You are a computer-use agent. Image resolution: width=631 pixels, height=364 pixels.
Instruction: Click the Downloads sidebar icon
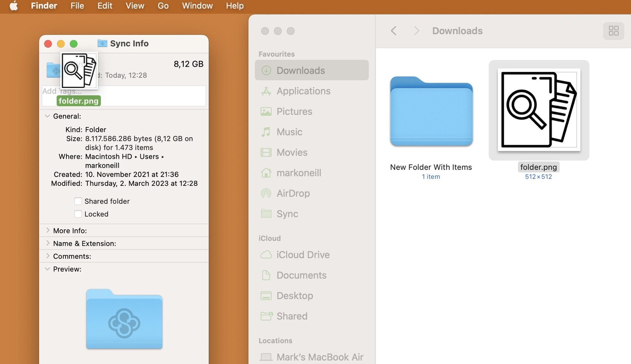[265, 70]
